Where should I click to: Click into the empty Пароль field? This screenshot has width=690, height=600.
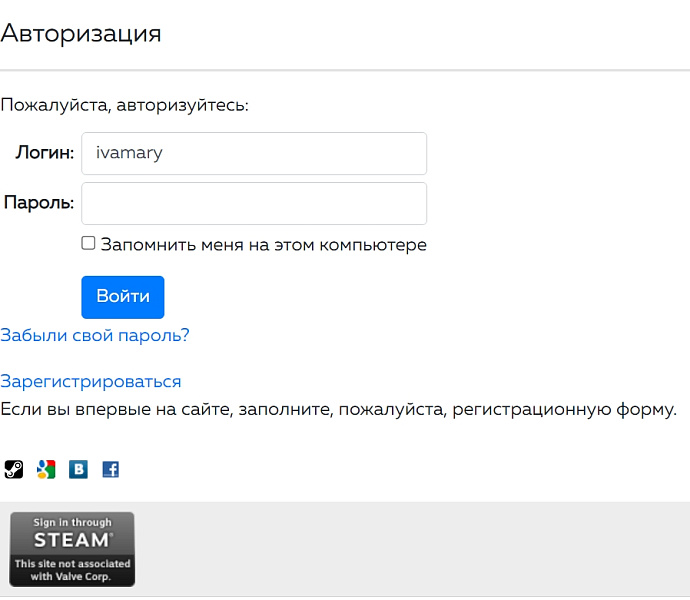click(x=254, y=203)
